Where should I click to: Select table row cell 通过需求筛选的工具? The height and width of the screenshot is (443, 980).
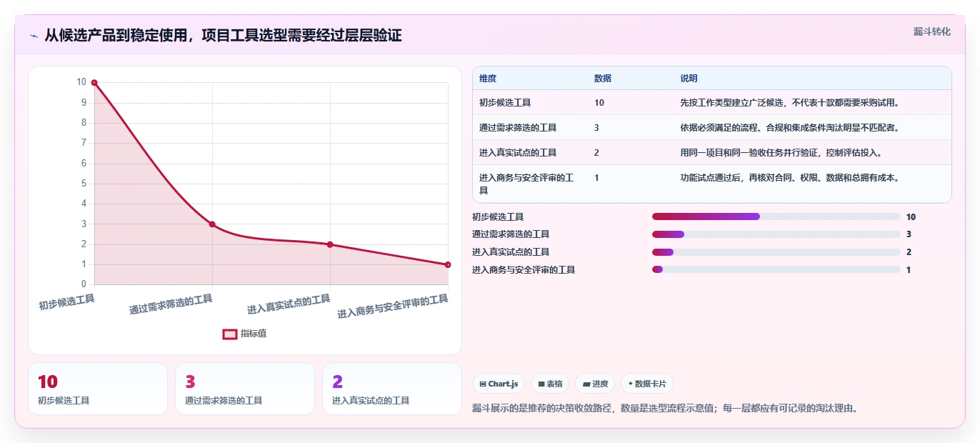click(518, 128)
